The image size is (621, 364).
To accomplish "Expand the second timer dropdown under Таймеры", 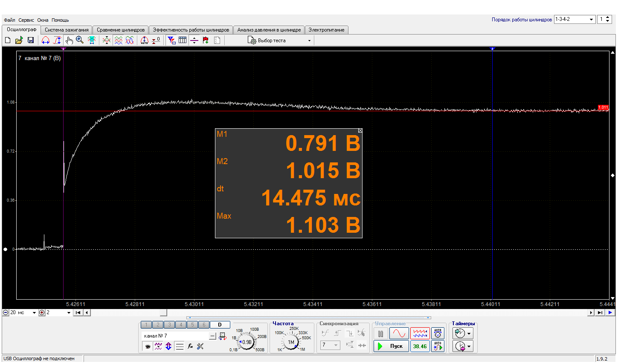I will 469,346.
